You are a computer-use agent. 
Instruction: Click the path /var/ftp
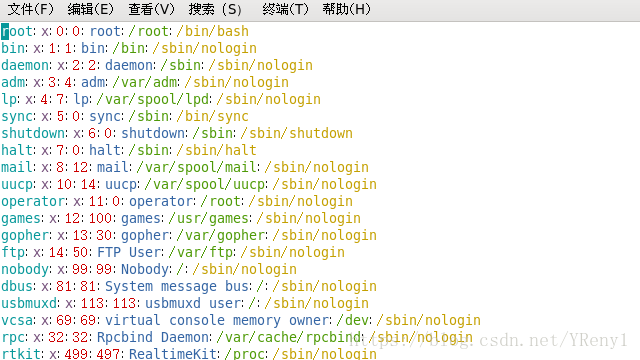[x=201, y=252]
